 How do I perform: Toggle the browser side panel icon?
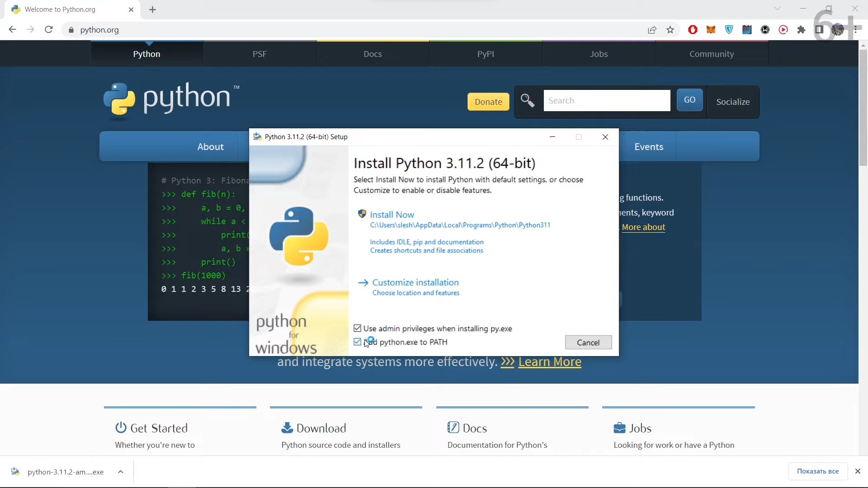819,30
